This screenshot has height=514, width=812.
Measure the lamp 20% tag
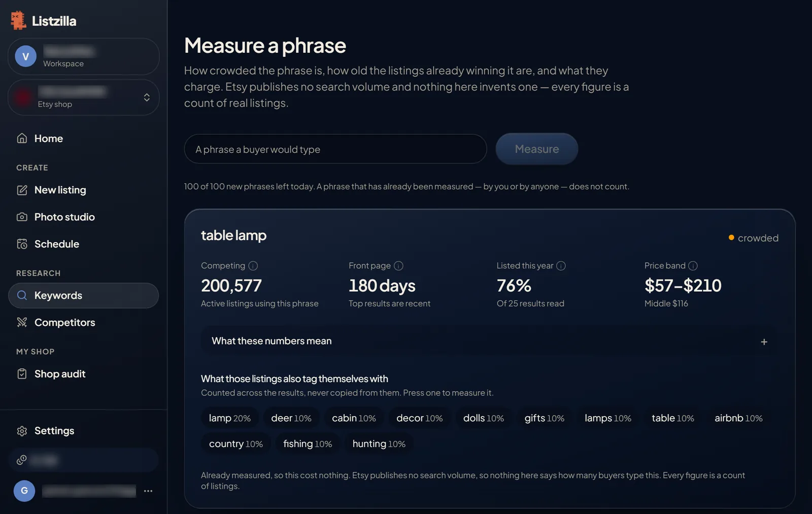pyautogui.click(x=230, y=418)
